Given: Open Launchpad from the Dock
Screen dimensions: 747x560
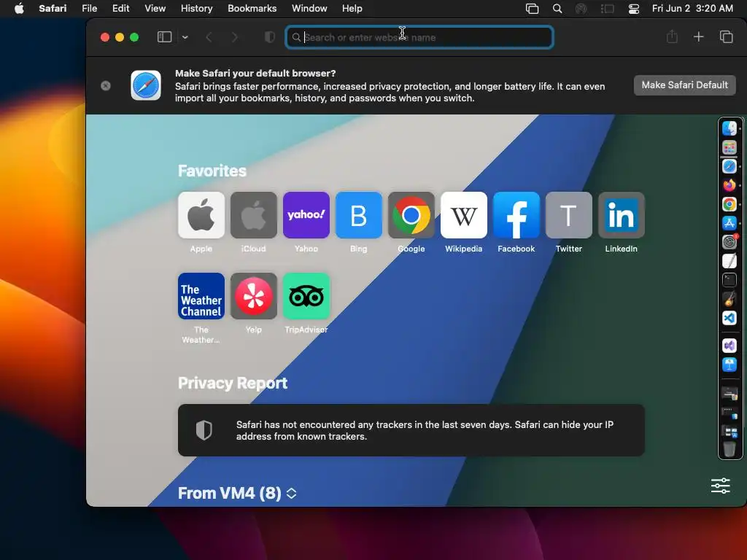Looking at the screenshot, I should tap(729, 147).
